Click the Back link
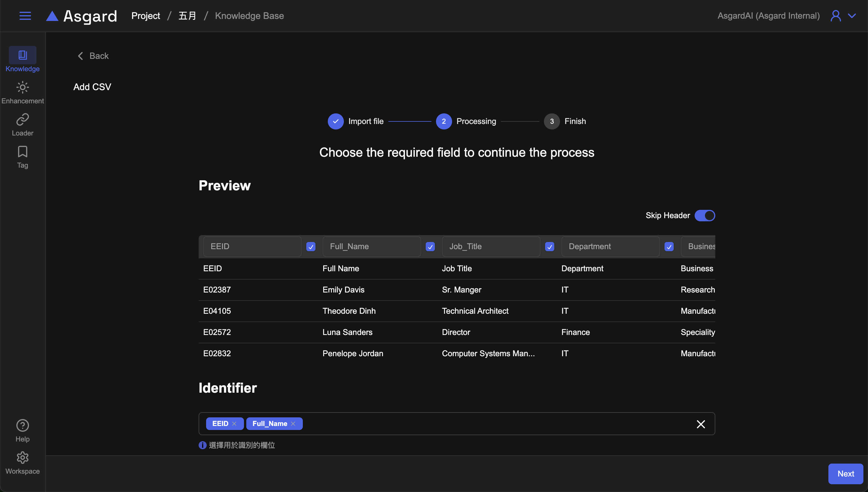 click(93, 56)
